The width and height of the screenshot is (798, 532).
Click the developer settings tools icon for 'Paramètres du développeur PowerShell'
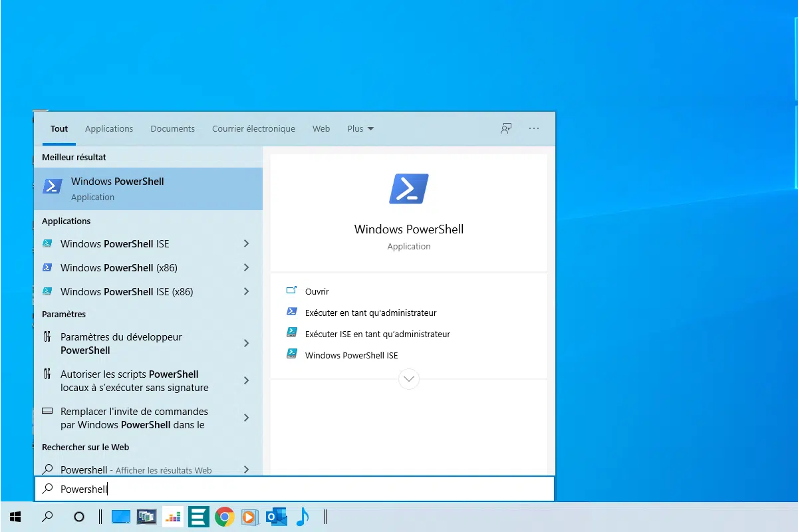(47, 337)
